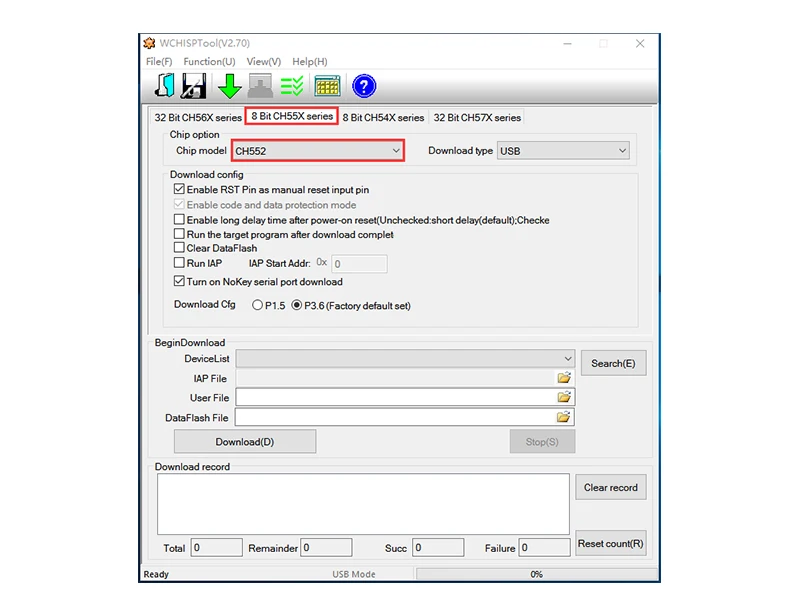Click the Stop(S) button

[542, 441]
